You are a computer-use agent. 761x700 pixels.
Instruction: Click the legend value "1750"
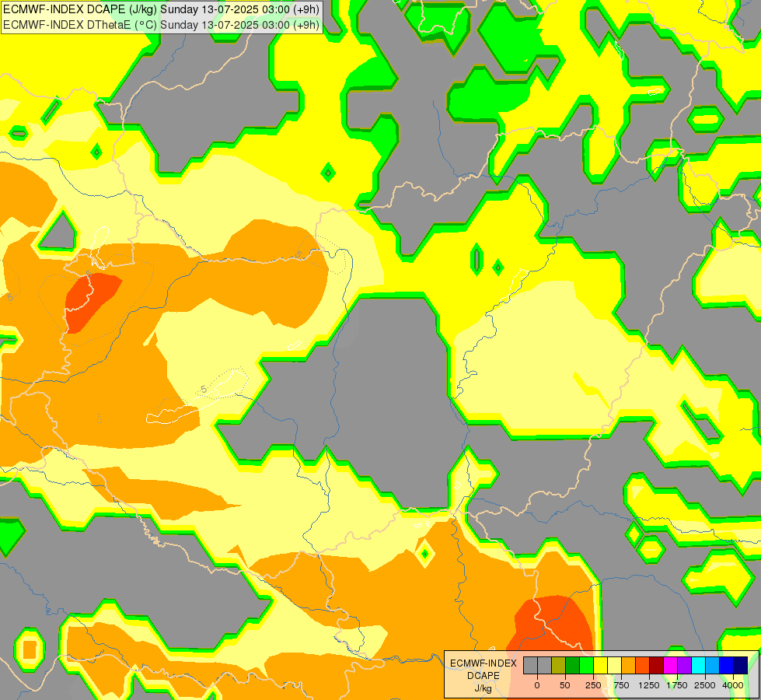677,685
